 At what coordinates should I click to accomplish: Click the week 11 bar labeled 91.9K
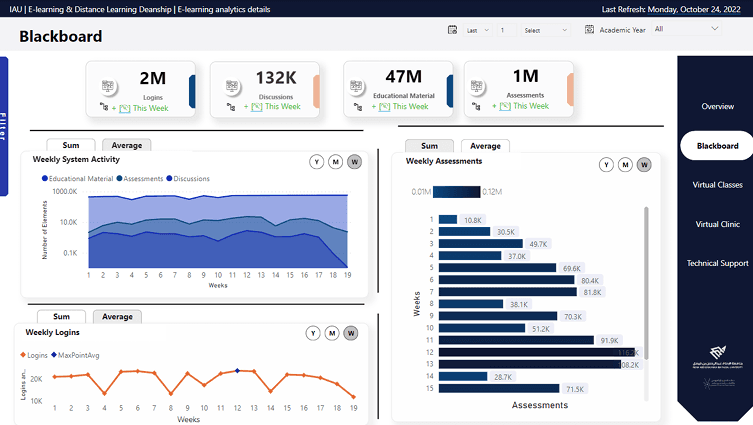(516, 340)
